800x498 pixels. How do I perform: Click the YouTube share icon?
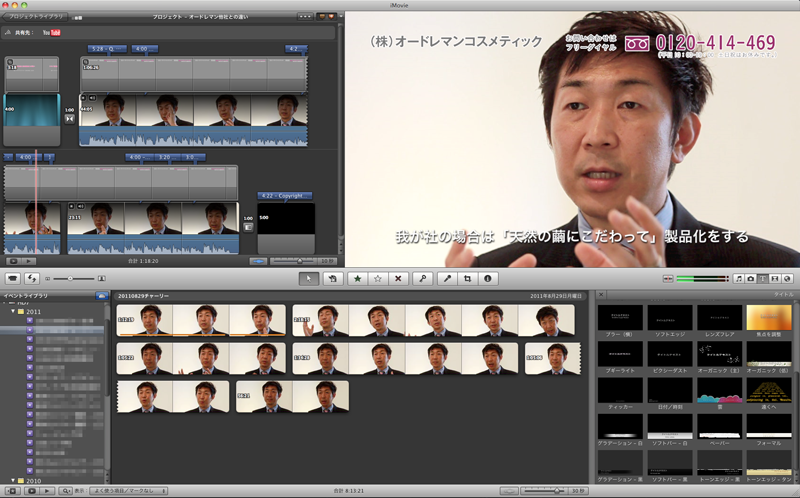click(x=52, y=33)
